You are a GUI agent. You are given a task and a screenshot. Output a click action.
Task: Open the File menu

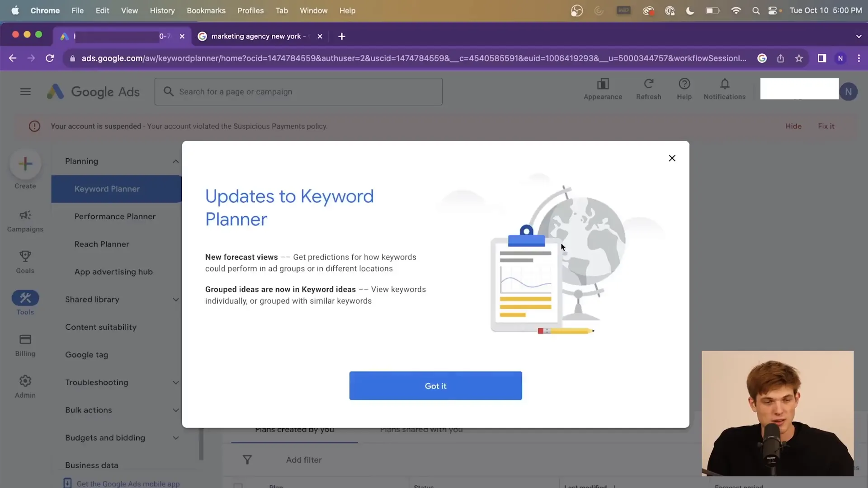click(x=77, y=10)
